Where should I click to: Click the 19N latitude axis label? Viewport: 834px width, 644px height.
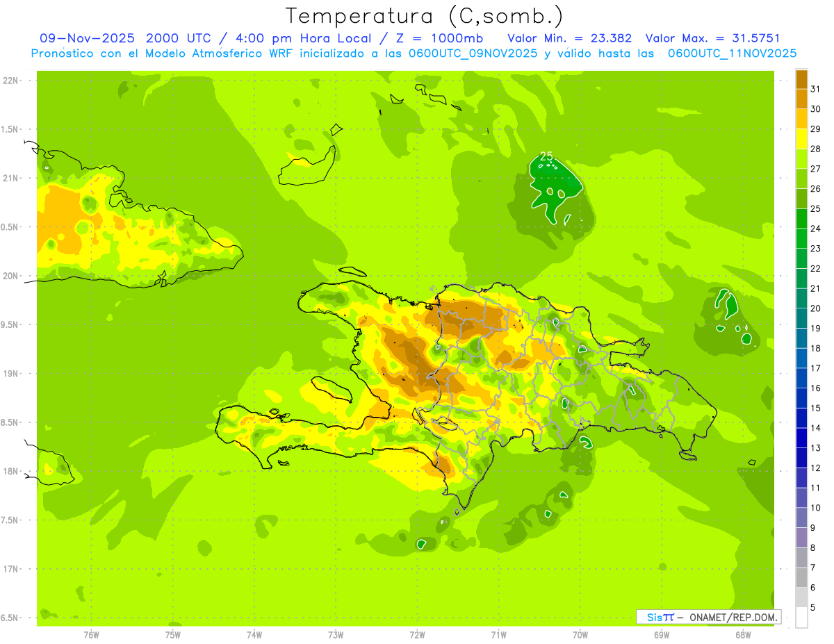[x=11, y=374]
